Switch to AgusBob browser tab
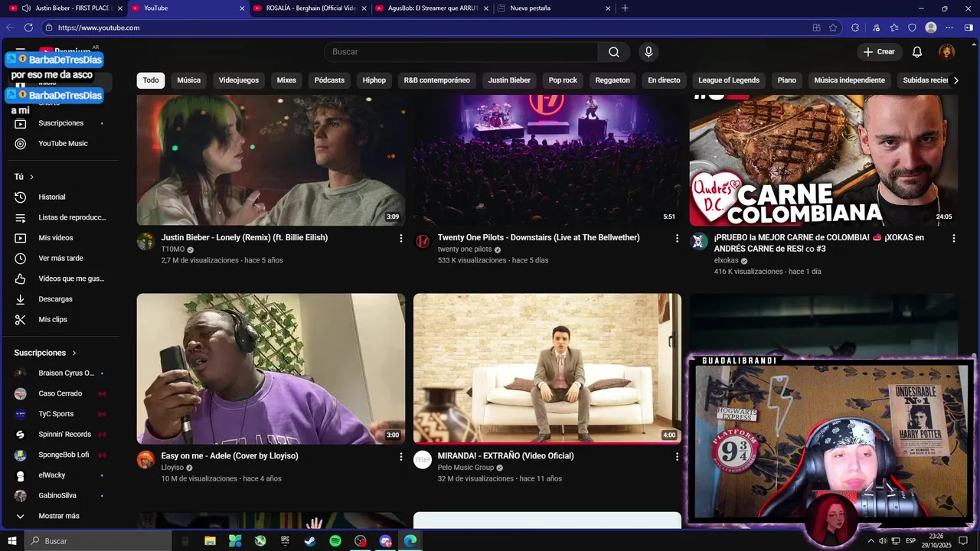Viewport: 980px width, 551px height. (x=432, y=8)
